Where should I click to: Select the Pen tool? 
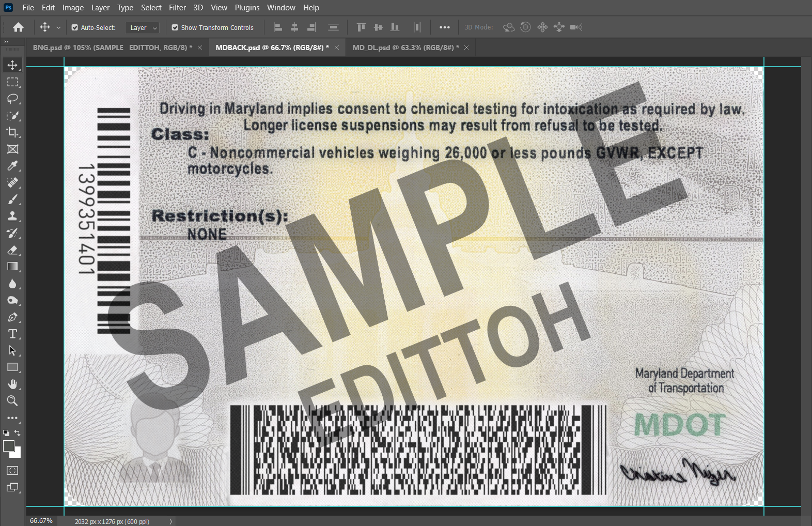(12, 317)
